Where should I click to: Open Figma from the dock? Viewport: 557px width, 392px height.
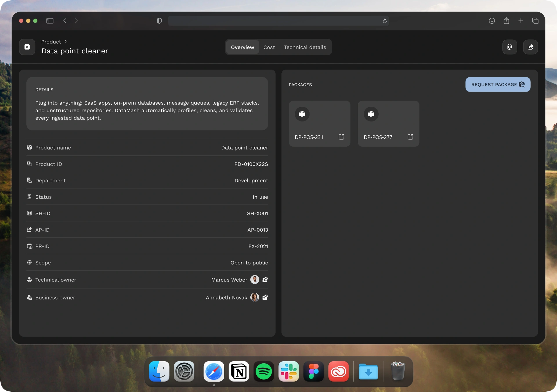coord(313,371)
